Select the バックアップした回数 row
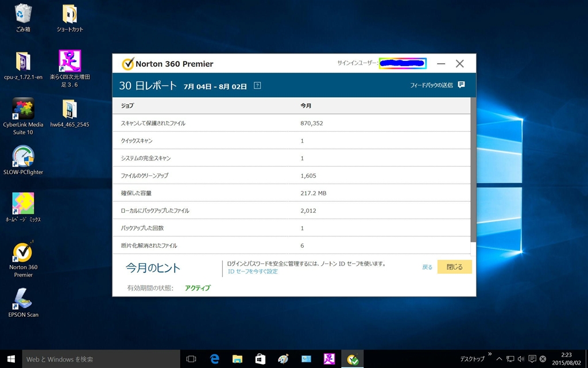This screenshot has width=588, height=368. tap(291, 228)
